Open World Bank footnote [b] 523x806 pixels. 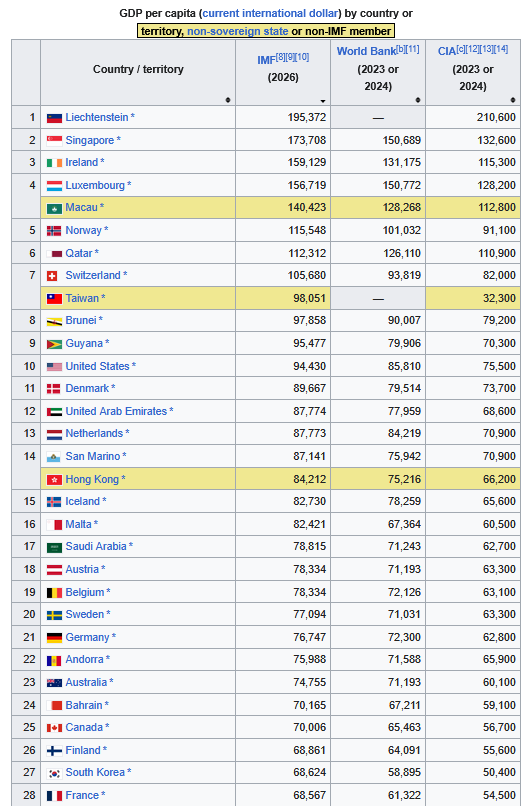[x=401, y=49]
